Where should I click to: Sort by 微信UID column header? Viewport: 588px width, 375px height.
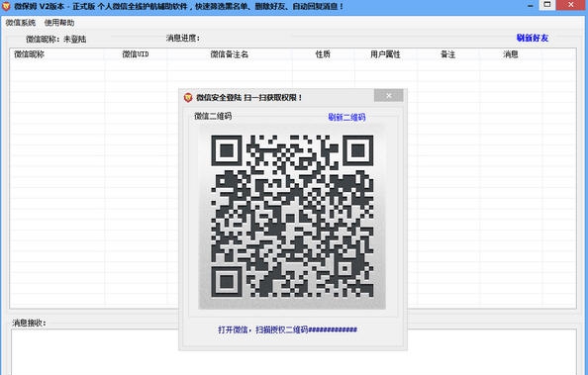coord(136,54)
